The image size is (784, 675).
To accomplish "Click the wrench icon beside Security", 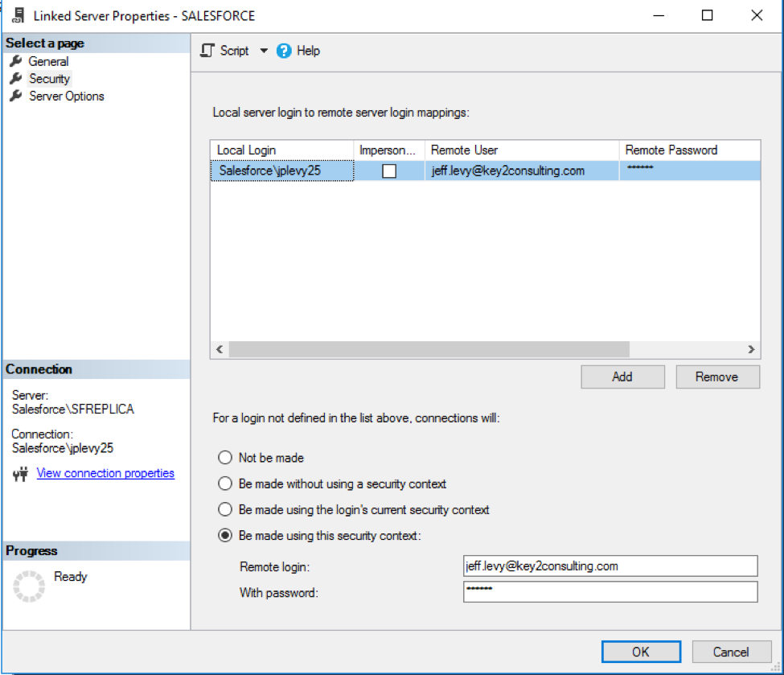I will click(x=16, y=79).
